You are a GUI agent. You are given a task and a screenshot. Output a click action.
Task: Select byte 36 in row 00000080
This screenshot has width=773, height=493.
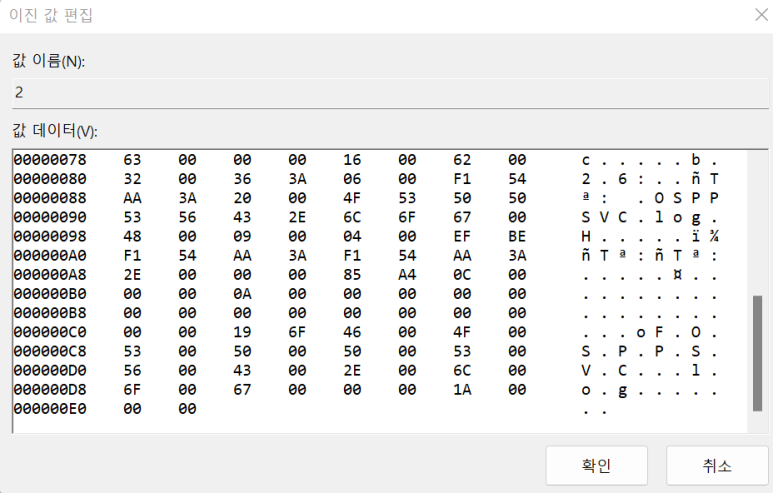[x=242, y=179]
